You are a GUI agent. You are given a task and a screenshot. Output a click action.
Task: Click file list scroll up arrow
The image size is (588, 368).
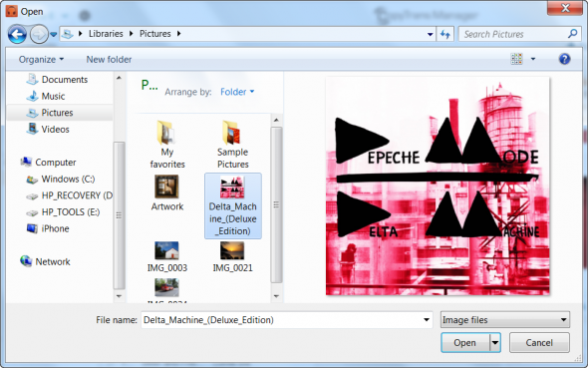[276, 120]
